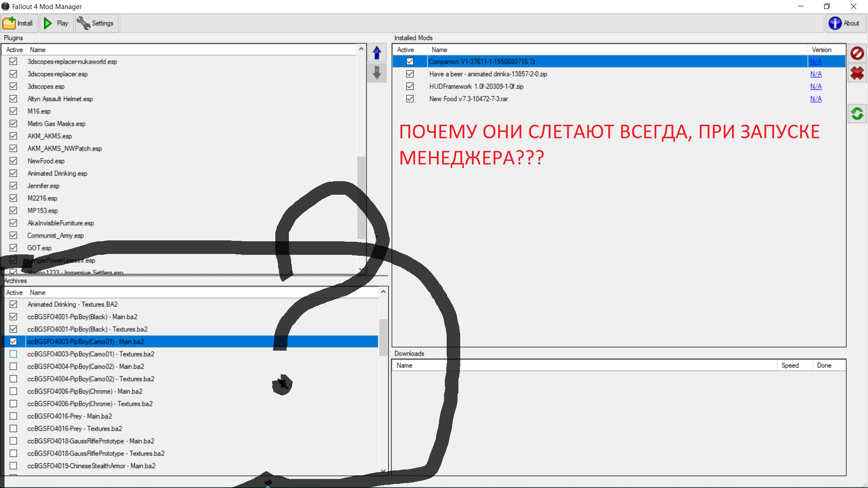Sort downloads by Speed column header
This screenshot has width=868, height=488.
click(x=790, y=366)
